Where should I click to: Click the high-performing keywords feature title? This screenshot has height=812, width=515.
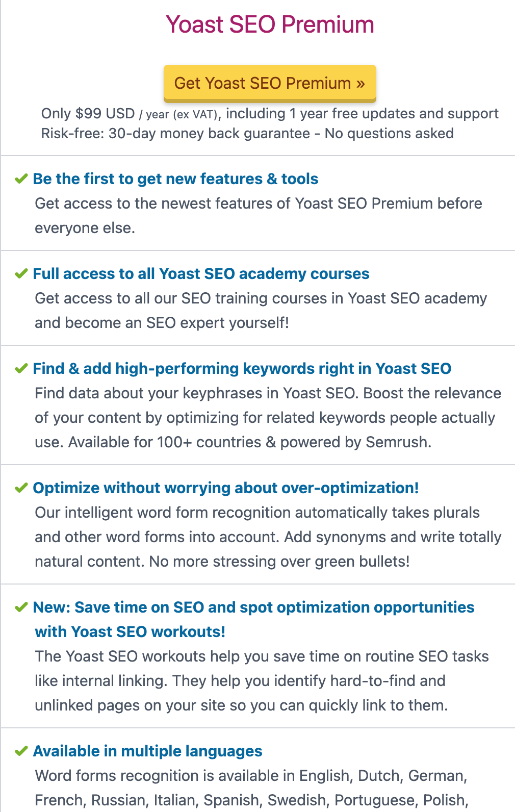[x=242, y=368]
